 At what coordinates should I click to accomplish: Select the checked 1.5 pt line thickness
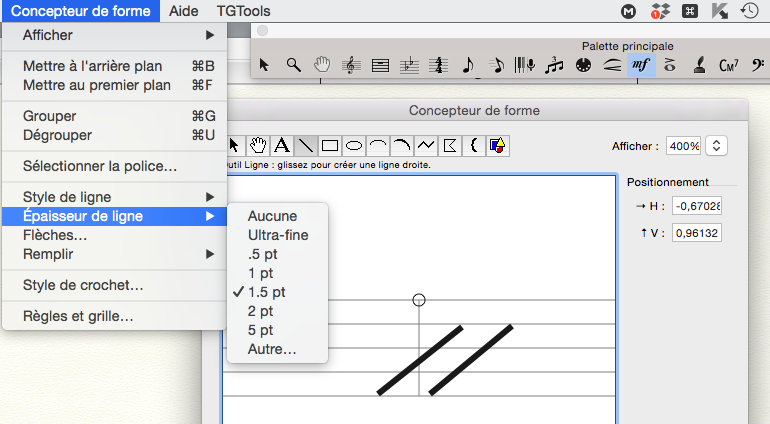[267, 292]
